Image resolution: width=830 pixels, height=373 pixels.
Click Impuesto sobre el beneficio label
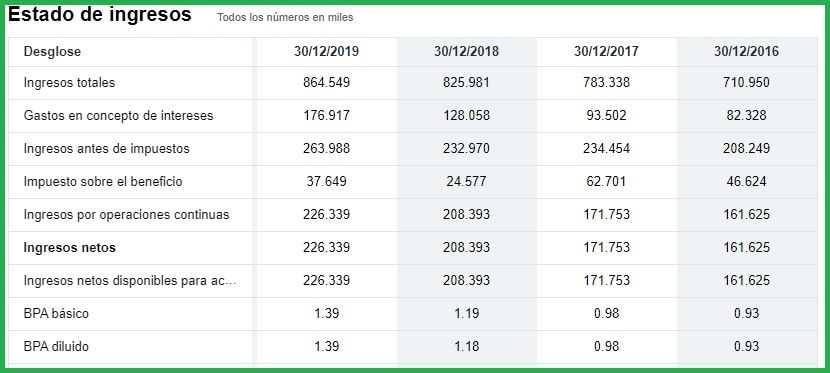(x=103, y=181)
